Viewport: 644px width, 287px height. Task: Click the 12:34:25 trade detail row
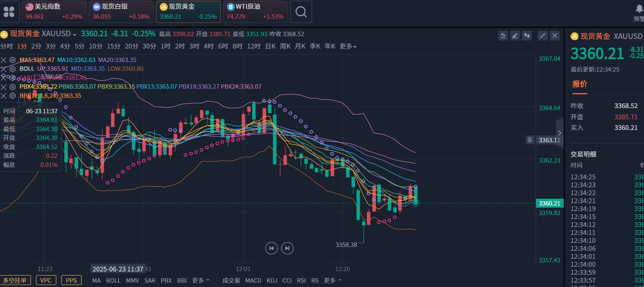pyautogui.click(x=607, y=177)
